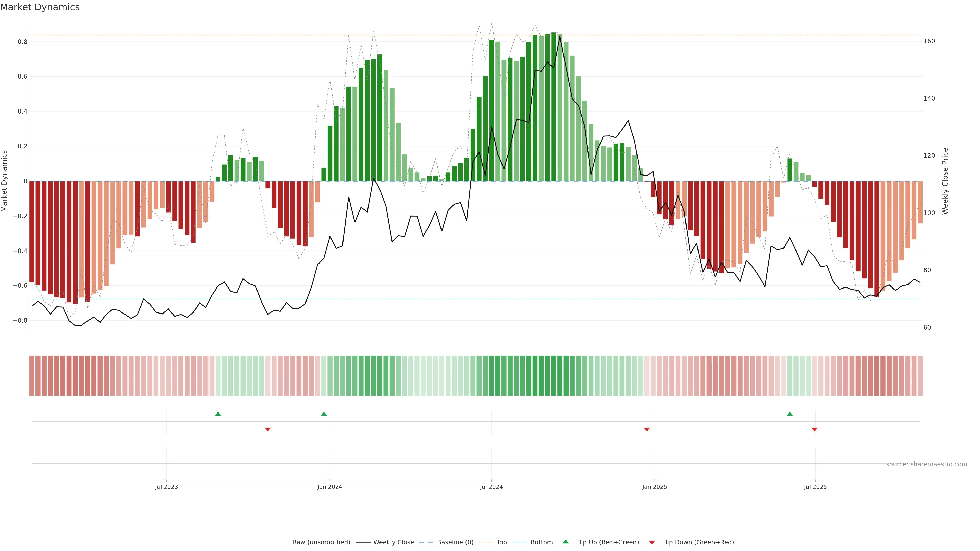Click the green Flip Up legend triangle
The image size is (980, 551).
pos(566,542)
